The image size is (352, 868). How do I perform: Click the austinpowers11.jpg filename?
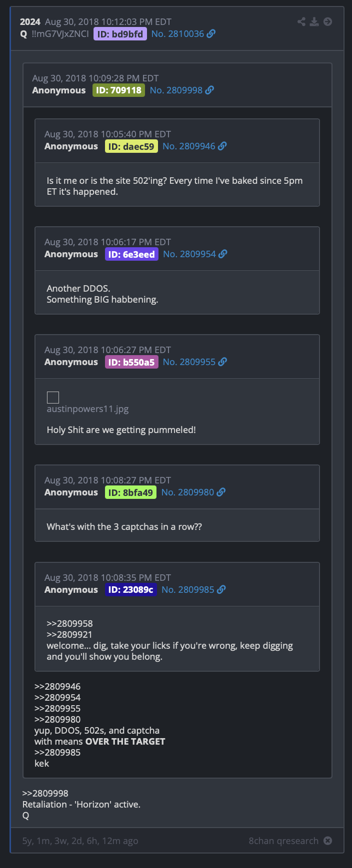pos(87,409)
